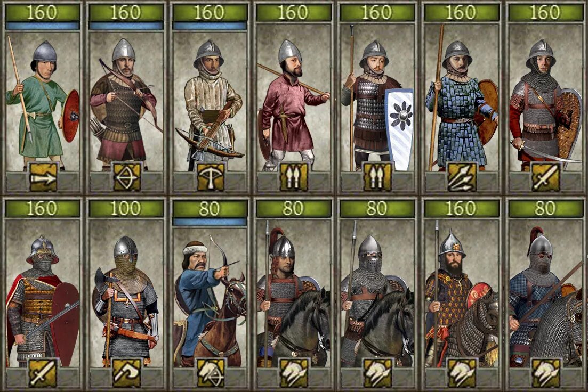Click the spear icon below the flower-shield spearman

[377, 176]
